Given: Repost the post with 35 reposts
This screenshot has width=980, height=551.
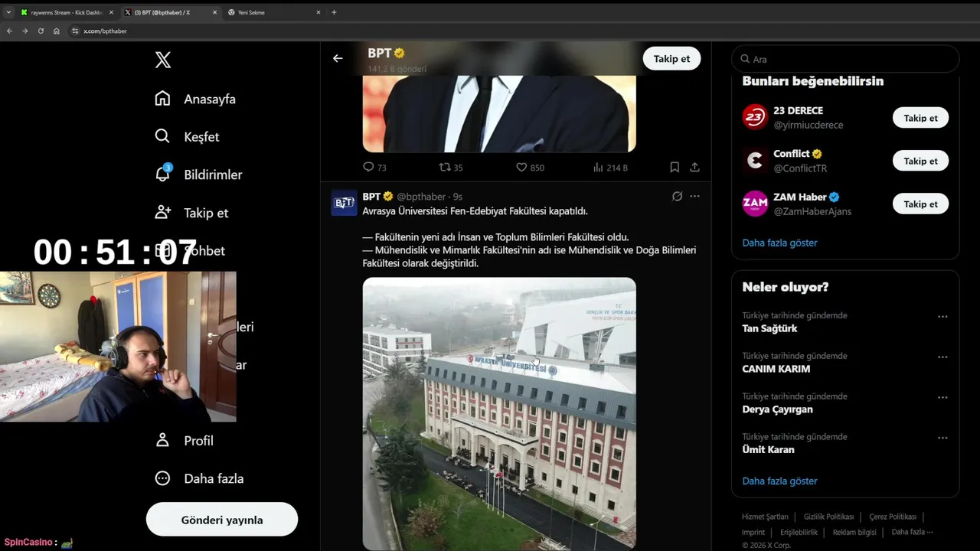Looking at the screenshot, I should [451, 167].
